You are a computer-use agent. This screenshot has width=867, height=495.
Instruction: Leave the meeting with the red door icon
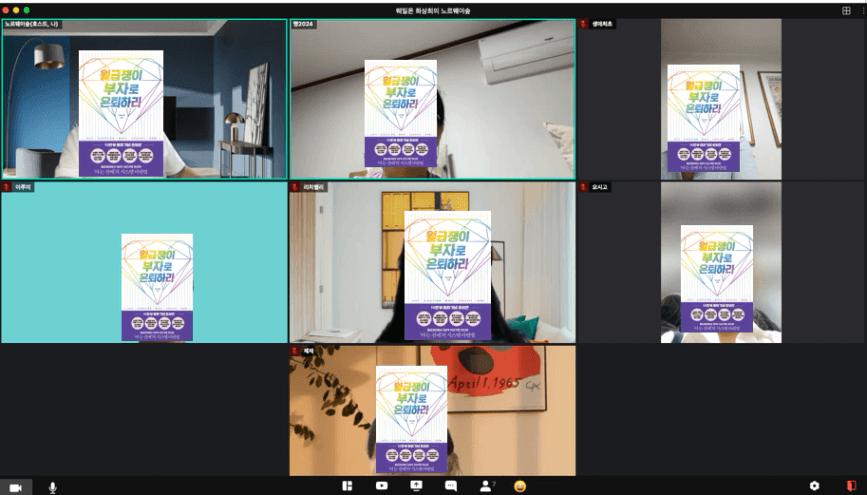pos(852,486)
